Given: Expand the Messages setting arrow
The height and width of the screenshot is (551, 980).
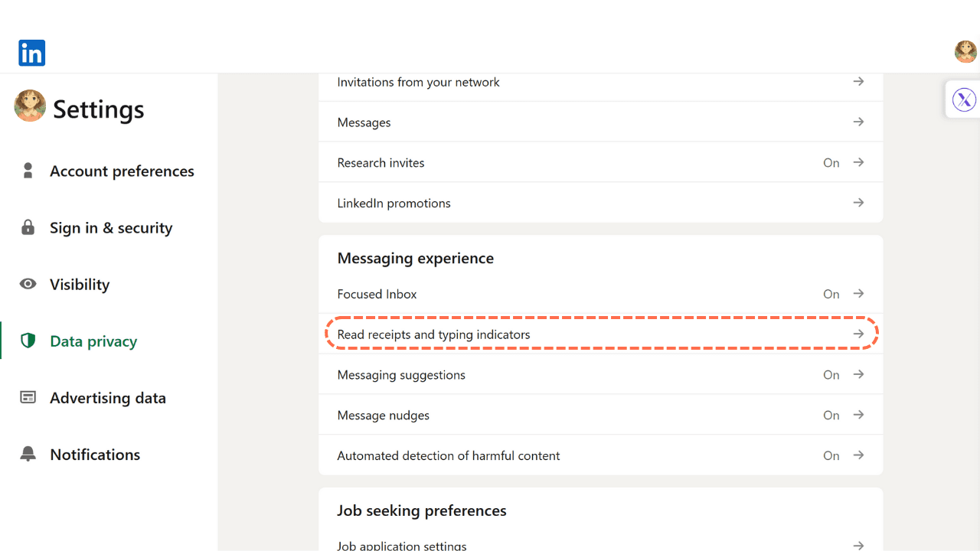Looking at the screenshot, I should [x=857, y=121].
